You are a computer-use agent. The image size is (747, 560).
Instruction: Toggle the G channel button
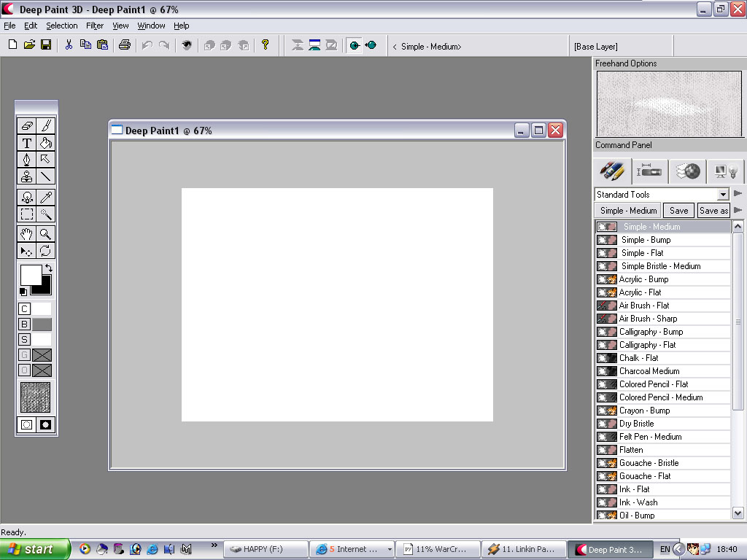24,355
